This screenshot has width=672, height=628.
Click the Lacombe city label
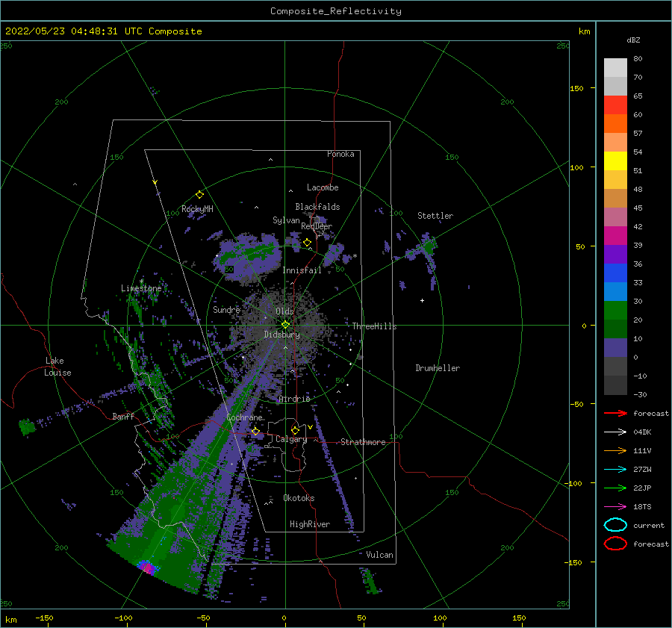tap(323, 187)
